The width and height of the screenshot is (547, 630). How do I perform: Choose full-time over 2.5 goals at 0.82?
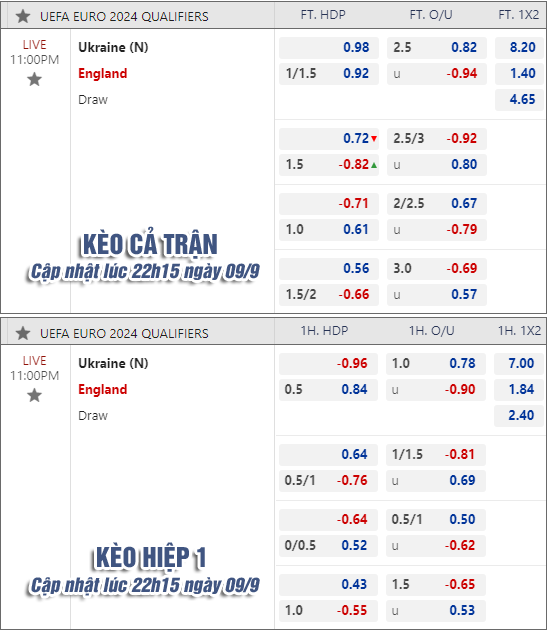click(437, 48)
